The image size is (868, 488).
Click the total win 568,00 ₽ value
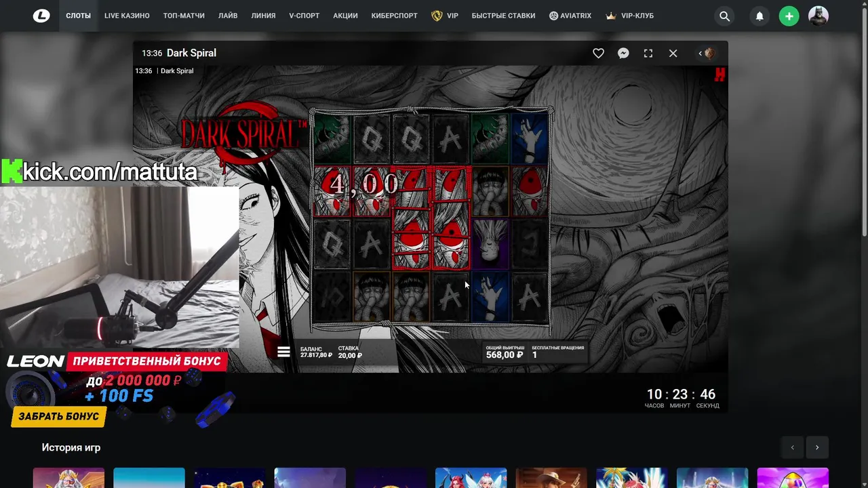tap(505, 355)
